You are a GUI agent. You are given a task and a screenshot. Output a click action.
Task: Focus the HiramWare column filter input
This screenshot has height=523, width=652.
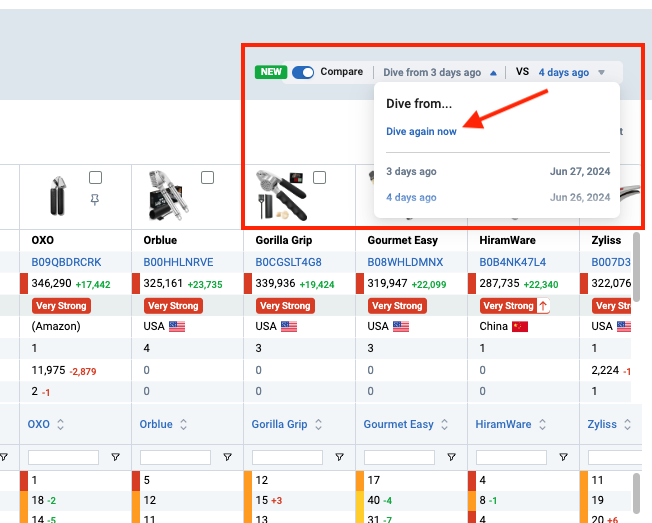[511, 457]
